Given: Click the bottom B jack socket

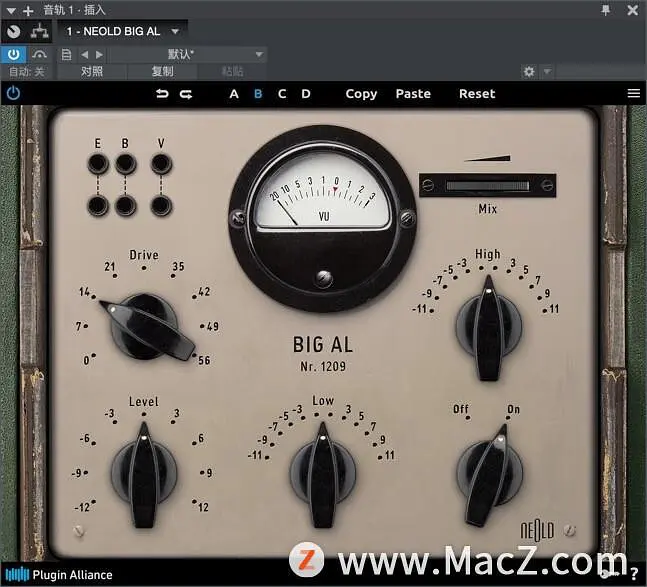Looking at the screenshot, I should (126, 205).
